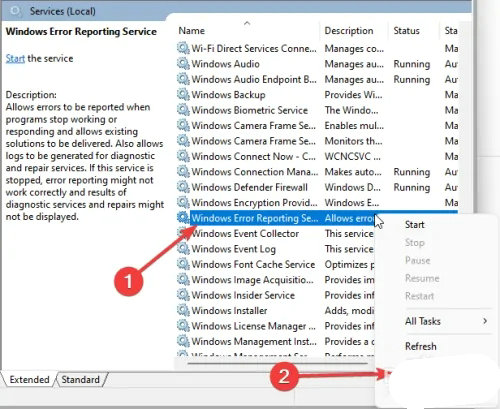Click Running status of Windows Defender Firewall

click(412, 187)
